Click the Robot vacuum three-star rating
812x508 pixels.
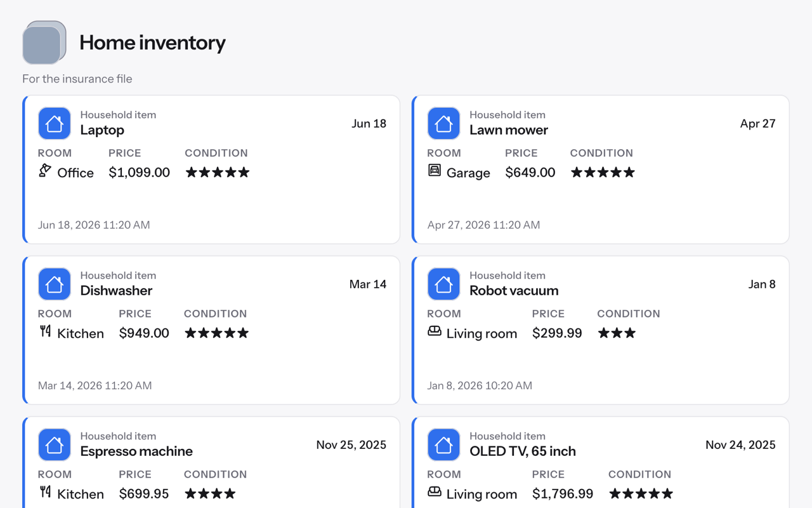pyautogui.click(x=617, y=333)
